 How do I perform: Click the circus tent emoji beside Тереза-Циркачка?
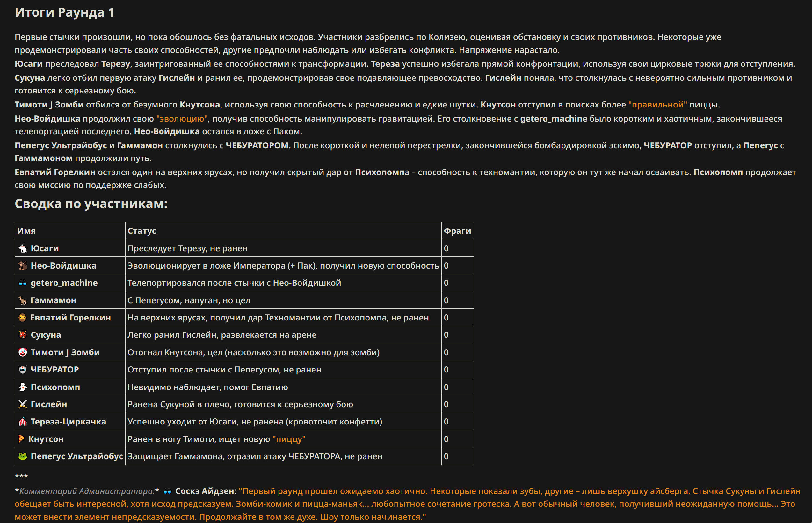(23, 422)
